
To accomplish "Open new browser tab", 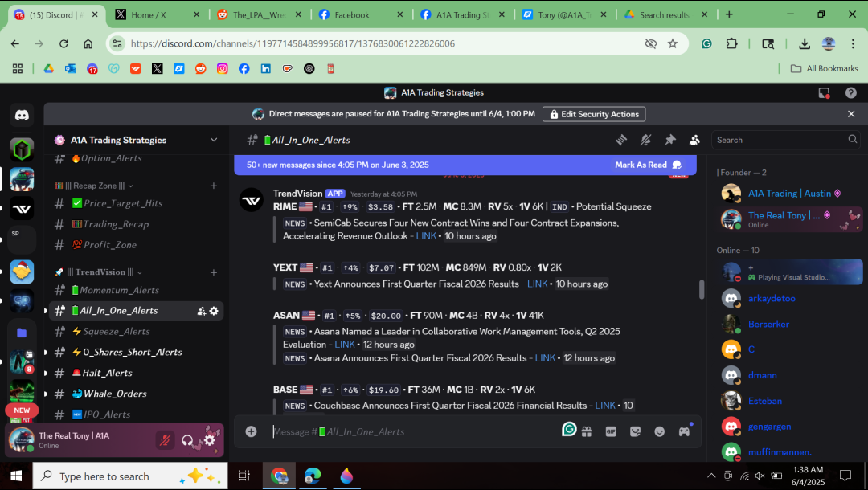I will pos(729,15).
